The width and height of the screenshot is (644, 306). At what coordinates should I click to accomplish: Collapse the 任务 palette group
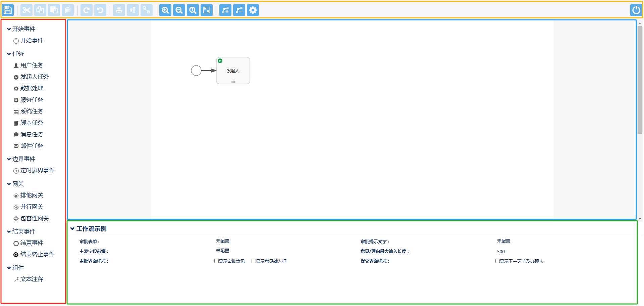(9, 54)
